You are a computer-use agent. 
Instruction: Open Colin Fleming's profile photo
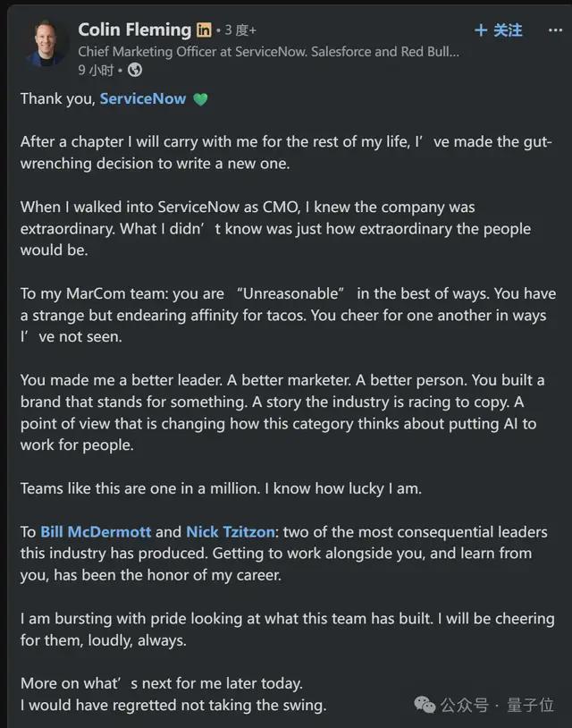(x=46, y=43)
